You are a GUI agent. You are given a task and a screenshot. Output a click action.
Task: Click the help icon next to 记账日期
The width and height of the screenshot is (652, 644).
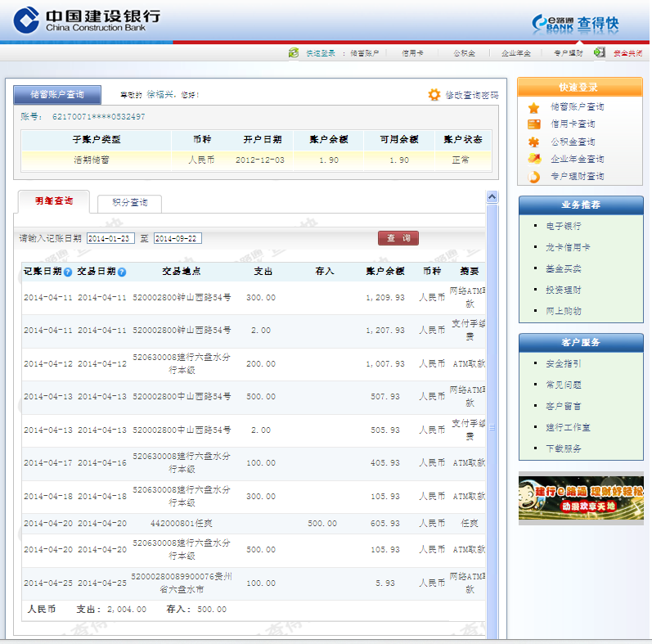pos(68,272)
